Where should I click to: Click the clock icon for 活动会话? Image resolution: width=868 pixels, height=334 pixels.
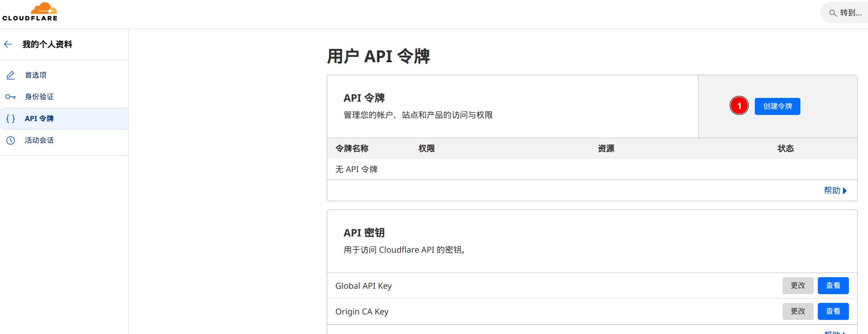(x=10, y=140)
